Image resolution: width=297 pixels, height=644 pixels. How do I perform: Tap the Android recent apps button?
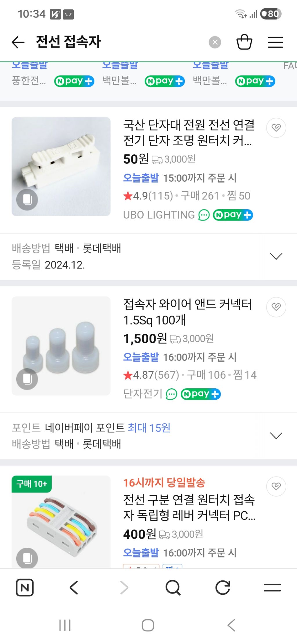65,625
